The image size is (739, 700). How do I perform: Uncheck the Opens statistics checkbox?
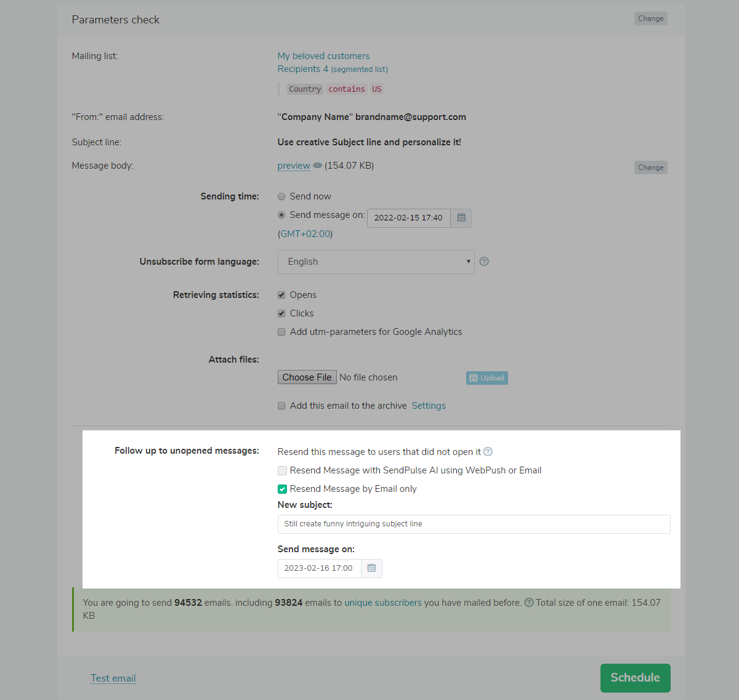point(281,295)
